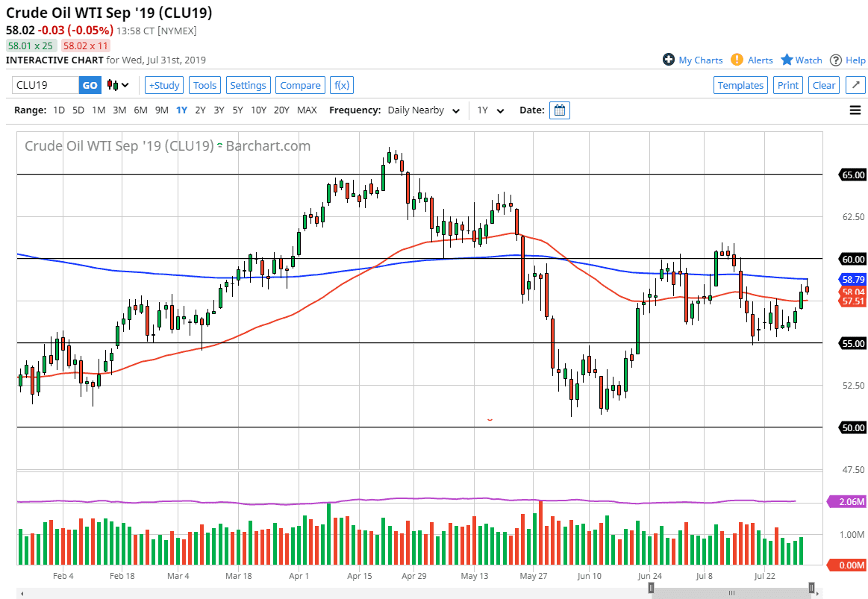Switch the range to 5D
This screenshot has height=599, width=868.
click(78, 110)
